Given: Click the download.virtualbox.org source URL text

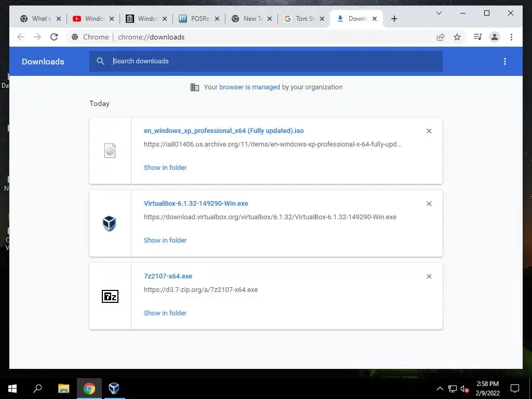Looking at the screenshot, I should [270, 217].
